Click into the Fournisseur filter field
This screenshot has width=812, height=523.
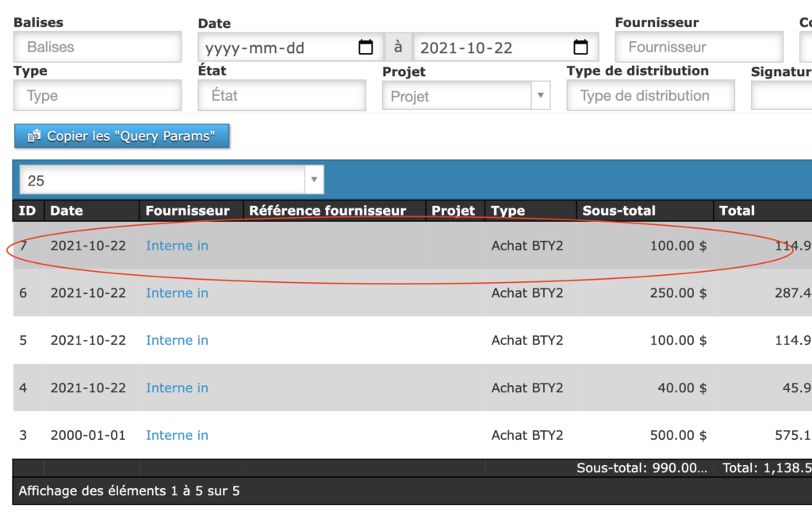point(699,48)
